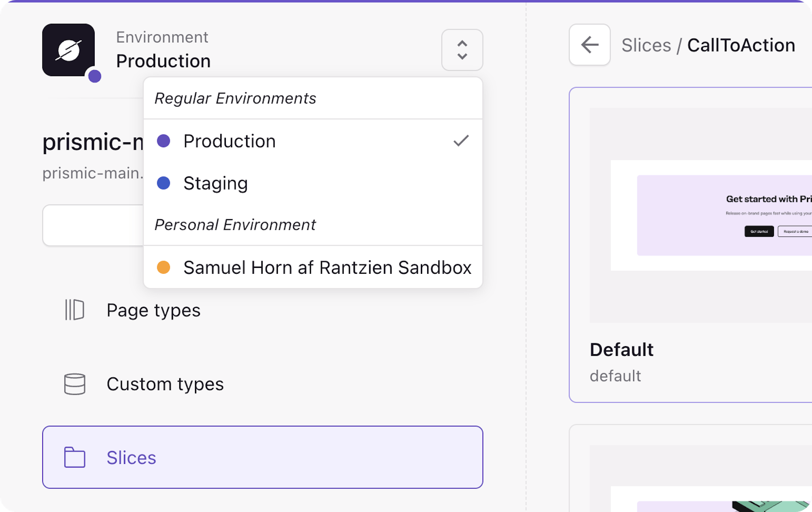The height and width of the screenshot is (512, 812).
Task: Select Production from the environment list
Action: pos(229,141)
